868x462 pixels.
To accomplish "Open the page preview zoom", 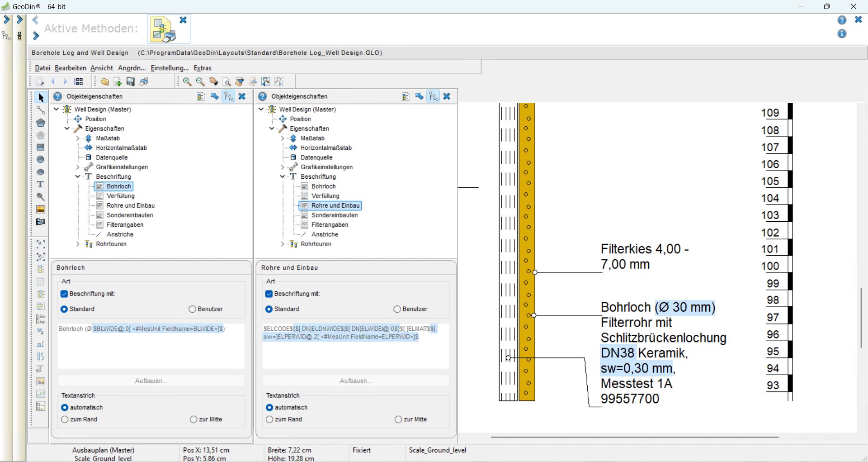I will (226, 81).
